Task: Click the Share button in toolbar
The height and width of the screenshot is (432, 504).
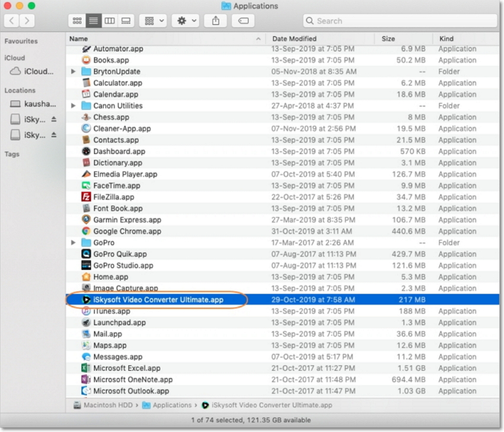Action: pyautogui.click(x=215, y=21)
